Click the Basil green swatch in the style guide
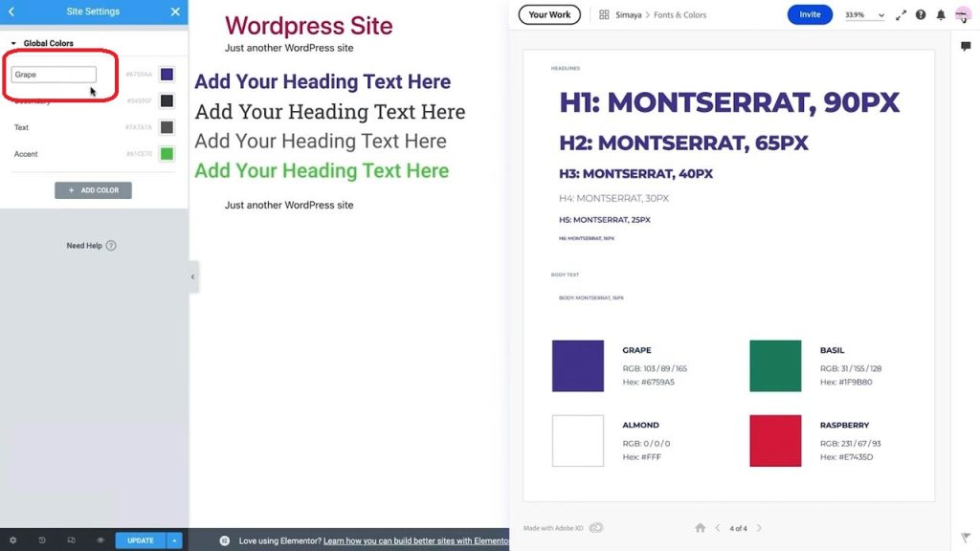 (x=775, y=366)
